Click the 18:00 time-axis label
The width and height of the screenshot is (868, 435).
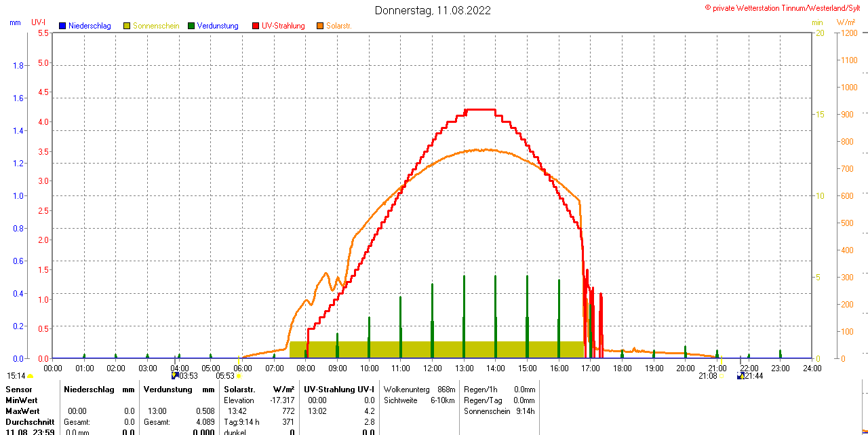(622, 368)
